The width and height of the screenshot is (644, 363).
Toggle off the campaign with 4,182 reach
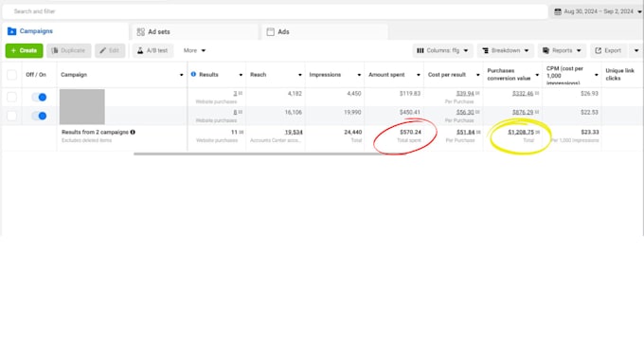[x=39, y=97]
